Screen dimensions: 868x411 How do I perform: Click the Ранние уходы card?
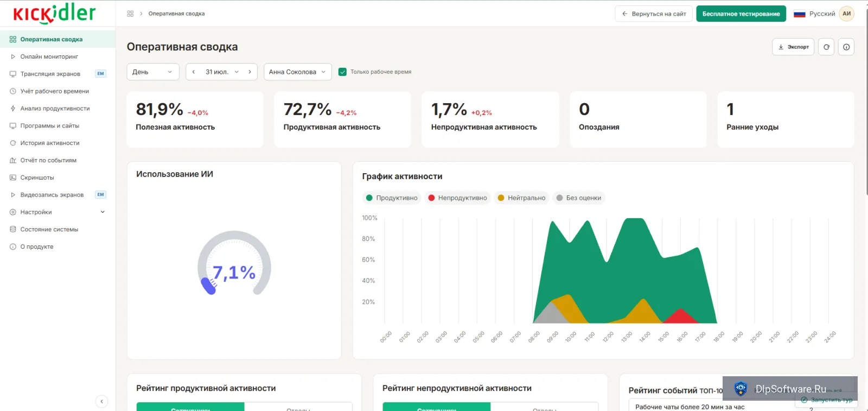point(786,119)
